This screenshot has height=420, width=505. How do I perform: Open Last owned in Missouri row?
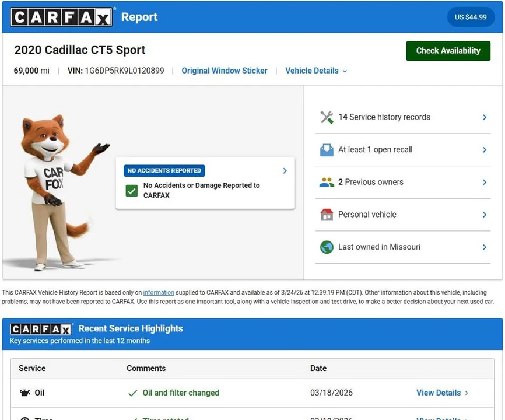[x=403, y=247]
